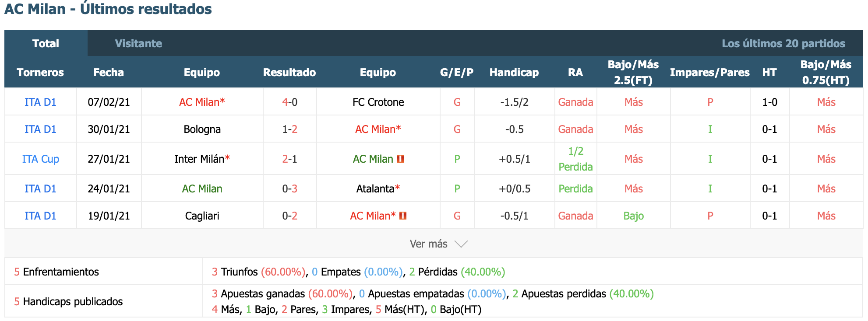Switch to the Visitante tab

click(x=138, y=43)
